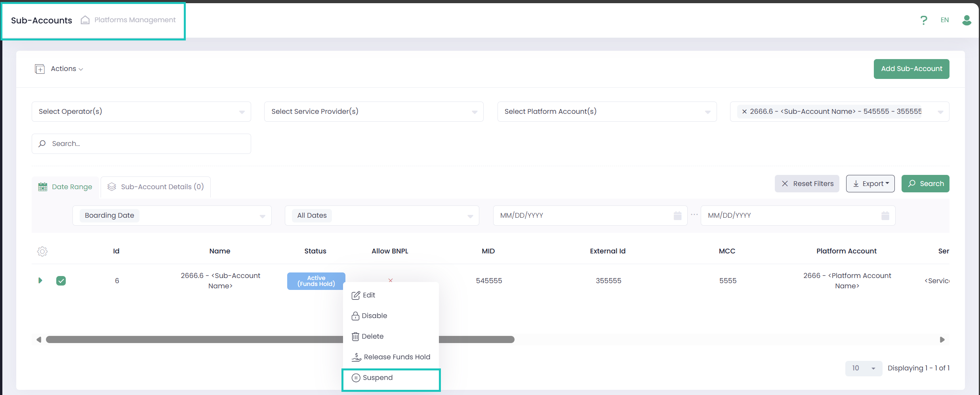Click the help question mark icon

click(x=923, y=20)
